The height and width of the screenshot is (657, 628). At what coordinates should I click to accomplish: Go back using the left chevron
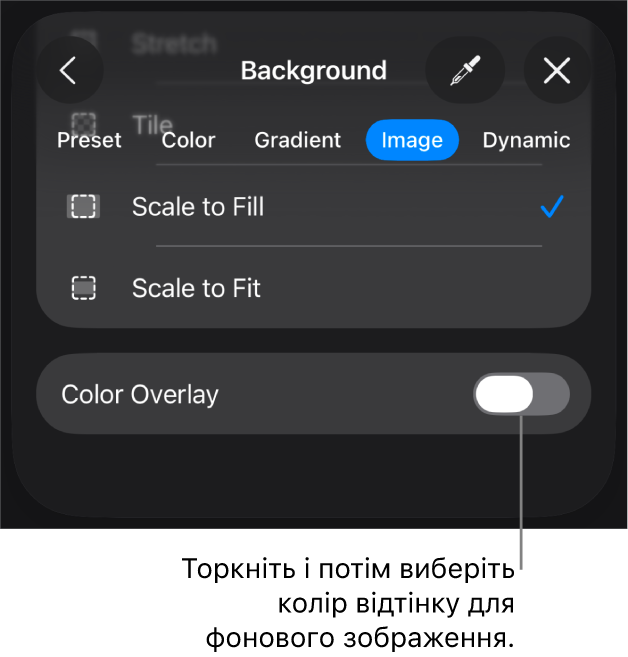tap(68, 71)
